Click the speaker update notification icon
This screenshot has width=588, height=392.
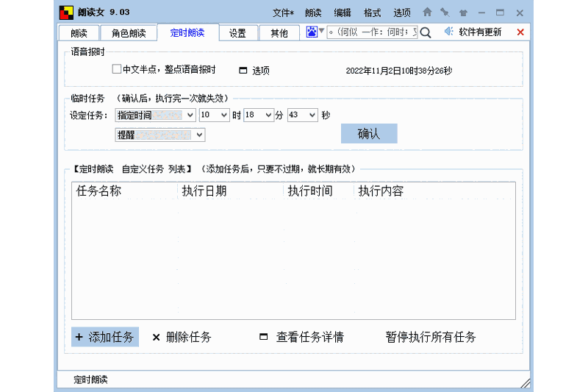(449, 32)
